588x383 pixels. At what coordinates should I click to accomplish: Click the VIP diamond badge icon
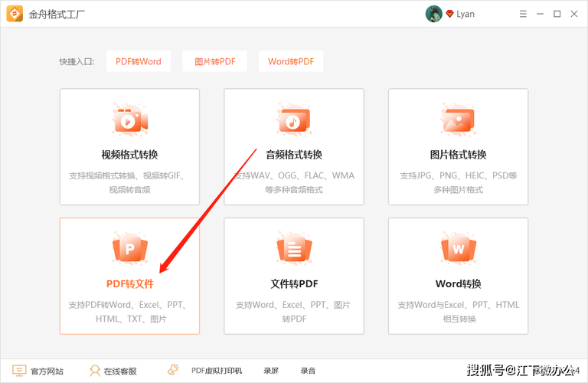pyautogui.click(x=449, y=14)
